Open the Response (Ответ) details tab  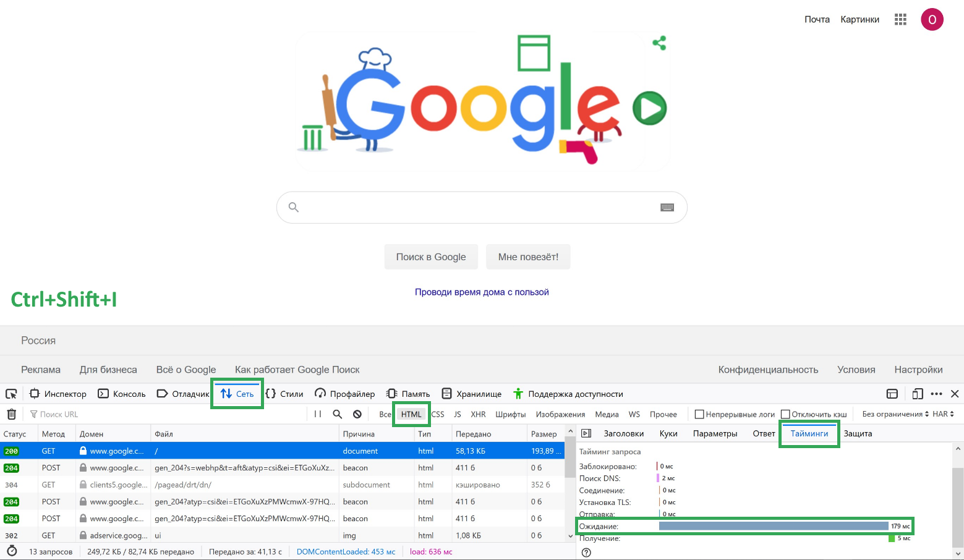[764, 433]
